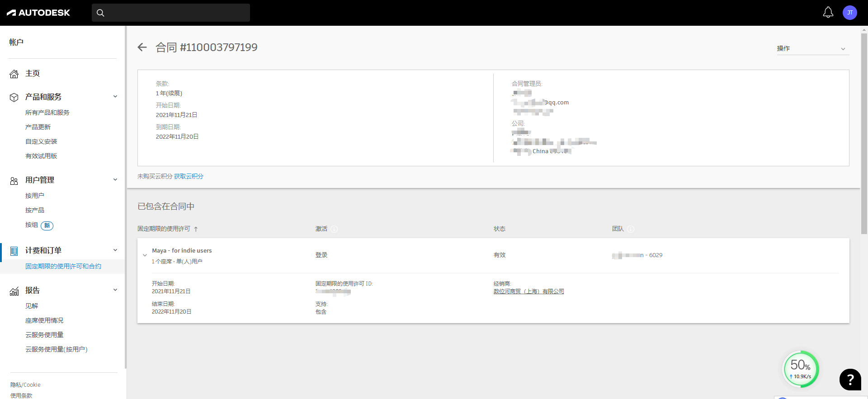Click the 有效 status text
Image resolution: width=868 pixels, height=399 pixels.
(499, 255)
